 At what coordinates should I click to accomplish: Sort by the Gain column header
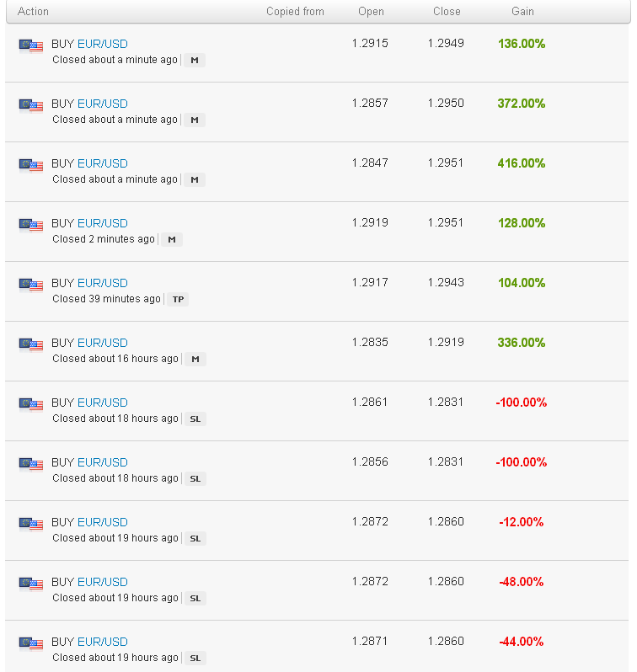(x=522, y=12)
